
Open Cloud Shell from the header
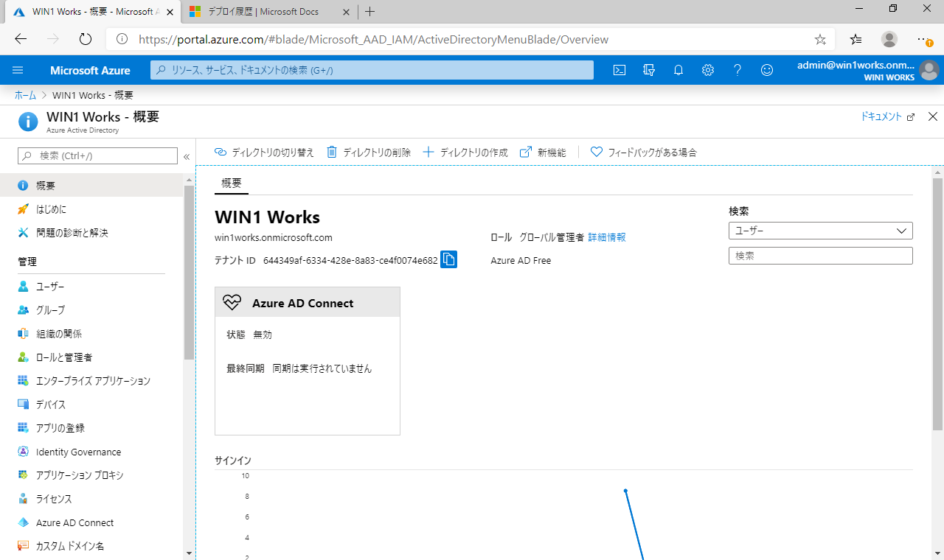[619, 70]
